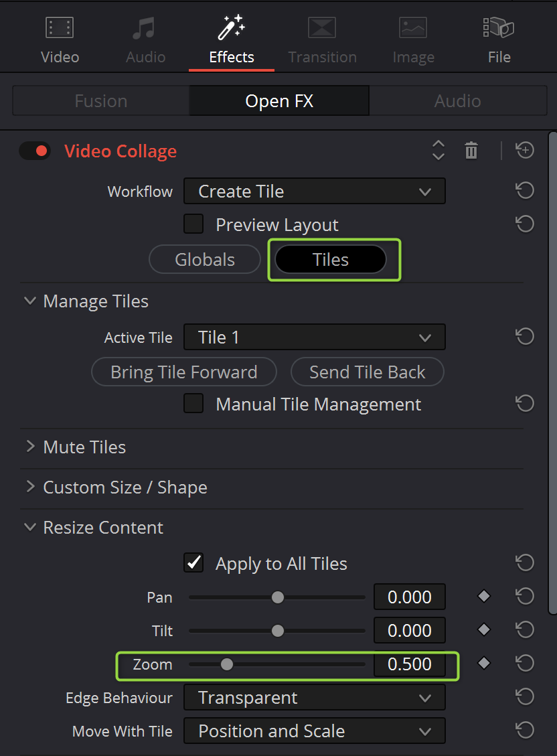Open the Workflow dropdown
This screenshot has width=557, height=756.
tap(314, 191)
